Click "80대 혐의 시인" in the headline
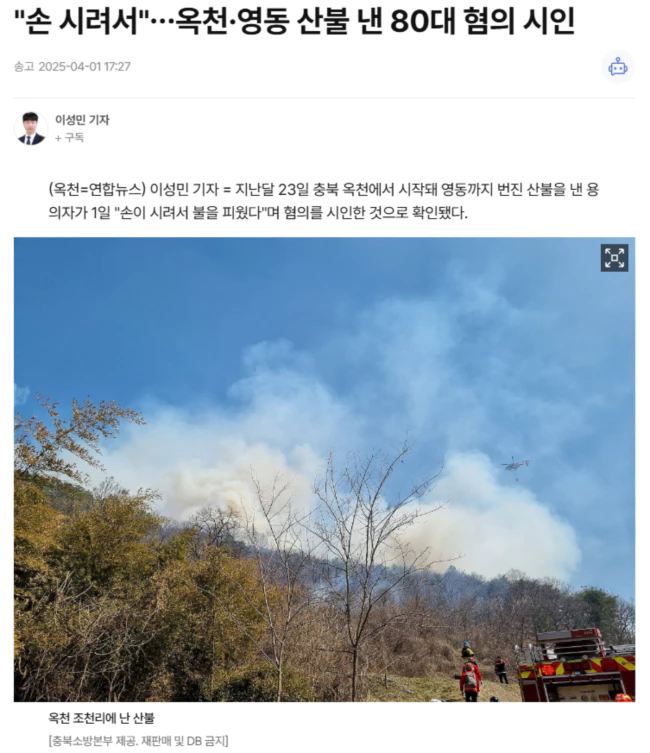Viewport: 650px width, 753px height. coord(482,21)
